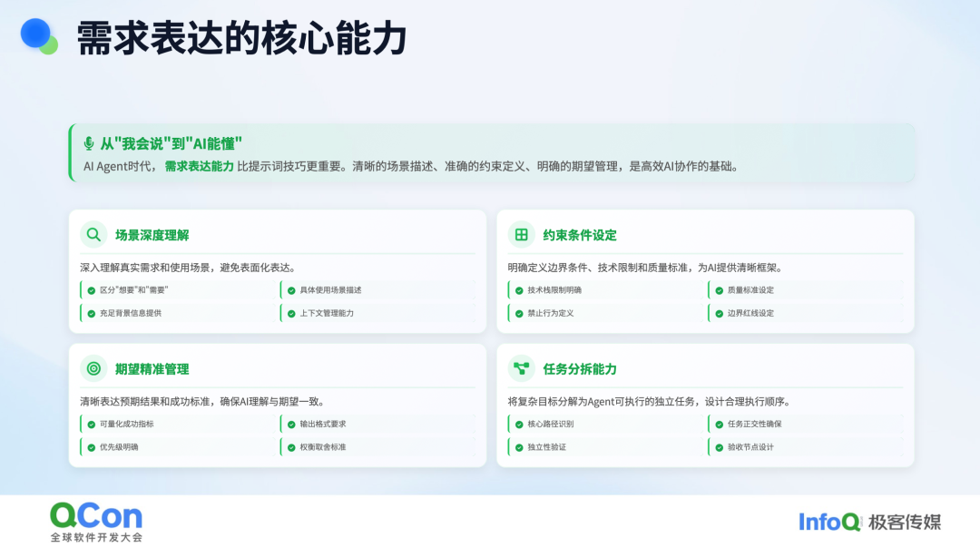This screenshot has height=547, width=980.
Task: Click the microphone icon beside 从"我会说"到"AI能懂"
Action: (89, 143)
